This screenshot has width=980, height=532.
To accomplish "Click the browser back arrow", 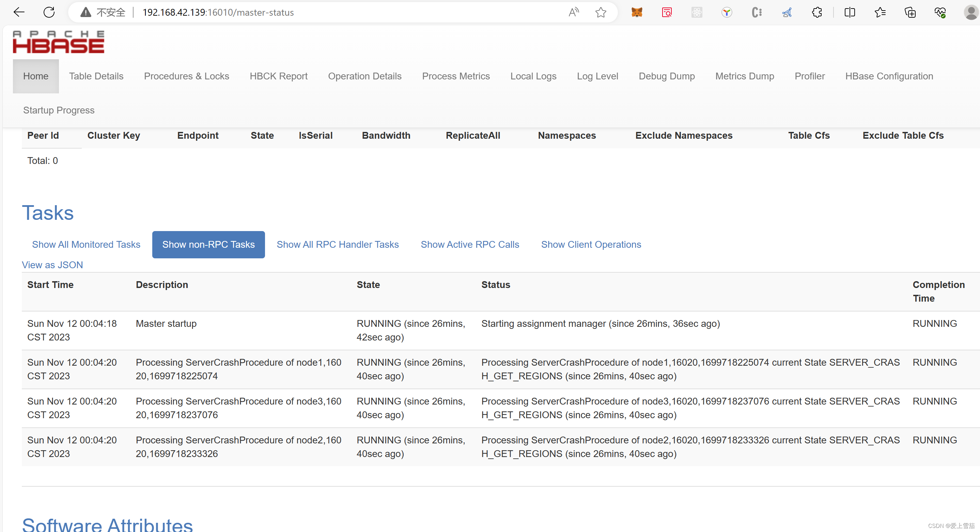I will [19, 12].
